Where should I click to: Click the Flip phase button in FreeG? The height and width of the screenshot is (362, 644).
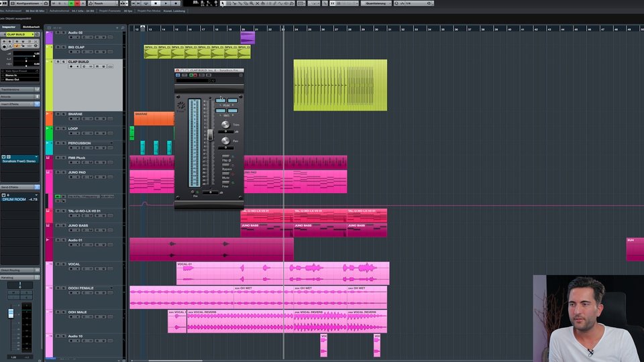(x=226, y=156)
